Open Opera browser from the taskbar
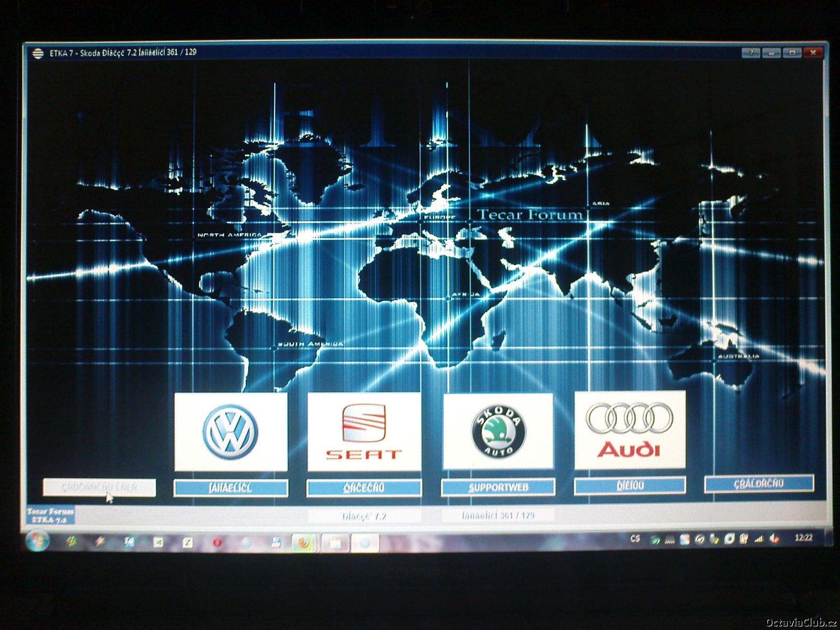The image size is (840, 630). [217, 543]
